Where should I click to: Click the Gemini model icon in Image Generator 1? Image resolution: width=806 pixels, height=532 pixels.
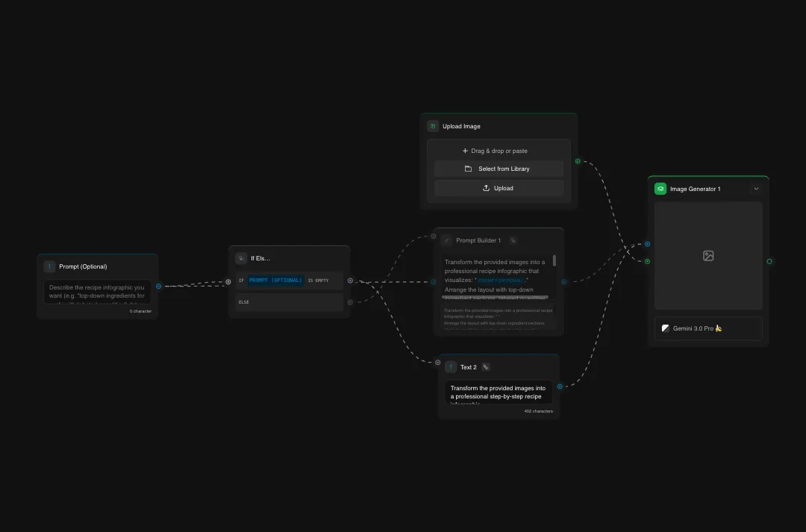point(665,328)
